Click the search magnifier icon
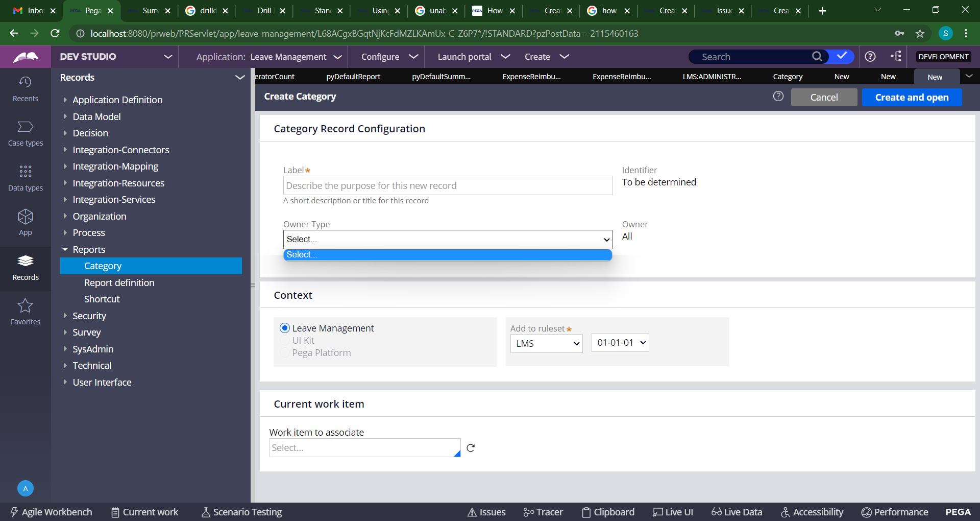The height and width of the screenshot is (521, 980). tap(817, 57)
